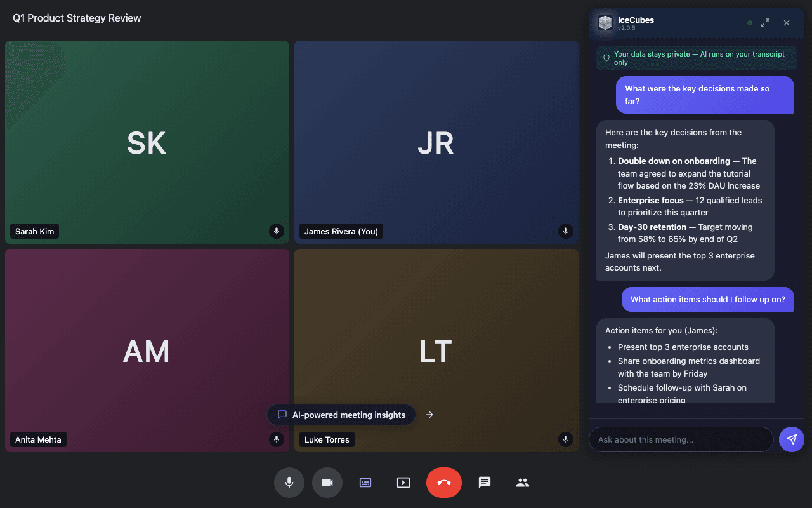Show the participants list
Image resolution: width=812 pixels, height=508 pixels.
[523, 483]
